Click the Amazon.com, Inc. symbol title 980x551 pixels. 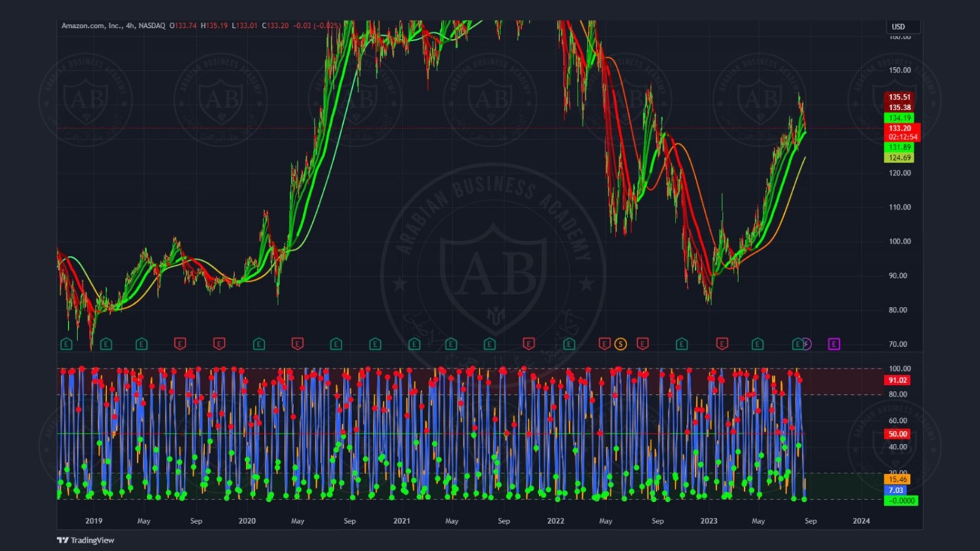point(91,25)
